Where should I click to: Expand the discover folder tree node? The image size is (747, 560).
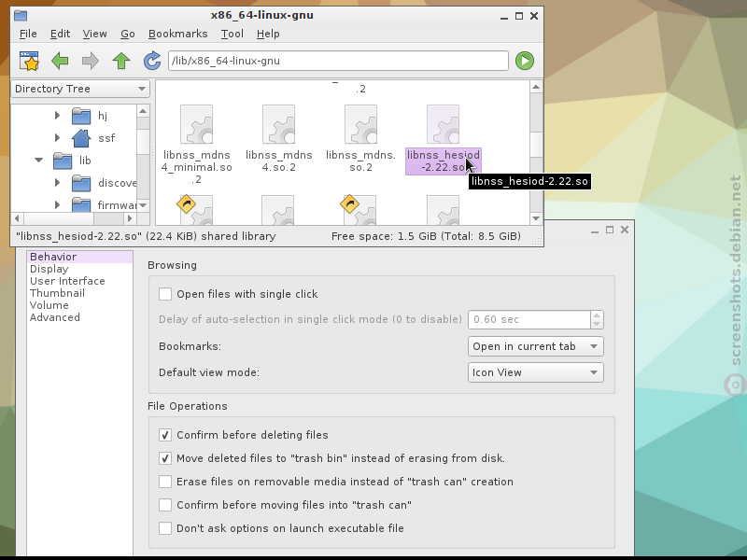[57, 182]
